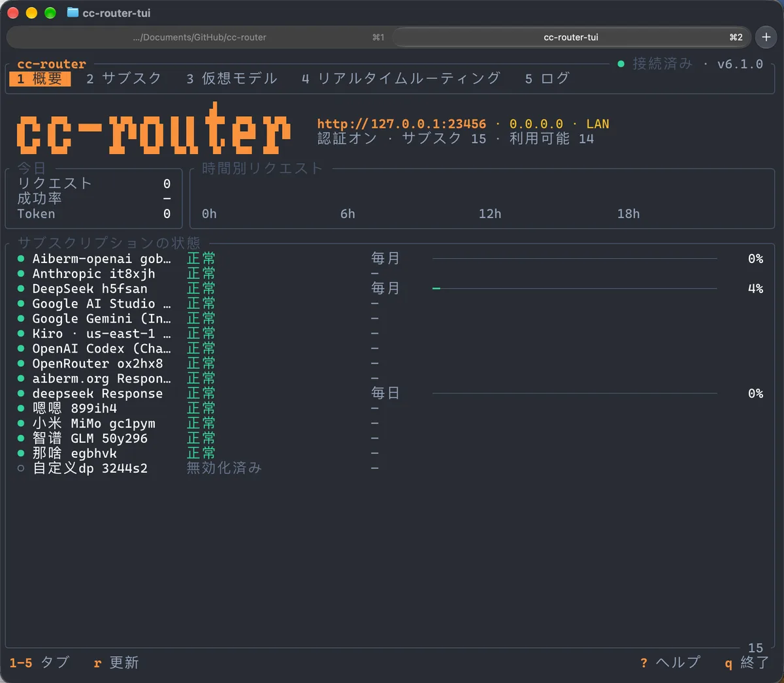
Task: Click the 嗯嗯 899ih4 status dot
Action: 21,409
